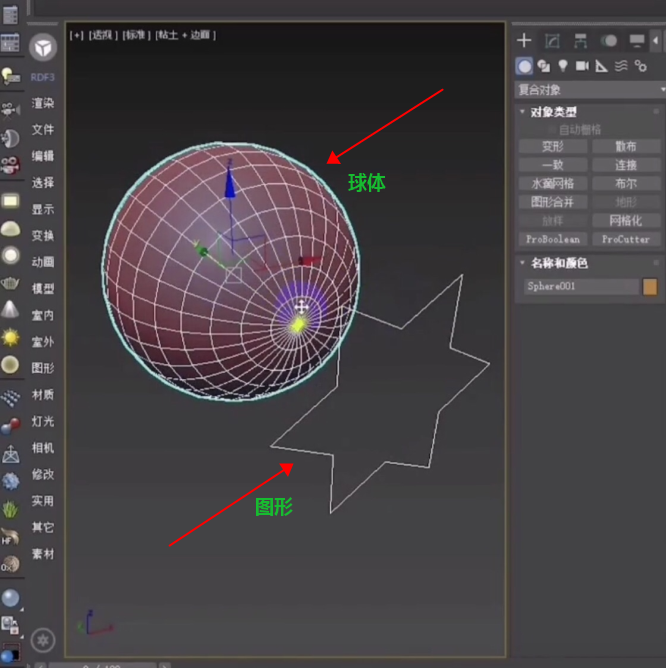The image size is (666, 668).
Task: Open the 动画 sidebar menu
Action: 43,262
